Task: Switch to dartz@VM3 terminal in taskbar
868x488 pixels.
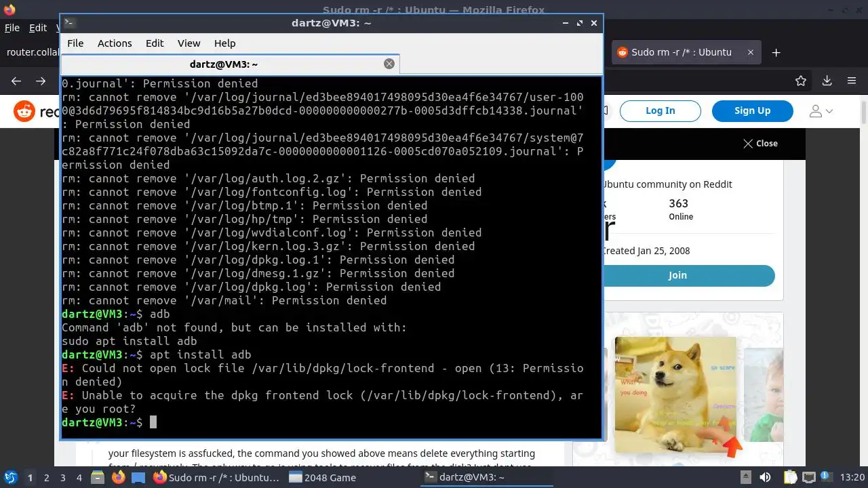Action: 486,478
